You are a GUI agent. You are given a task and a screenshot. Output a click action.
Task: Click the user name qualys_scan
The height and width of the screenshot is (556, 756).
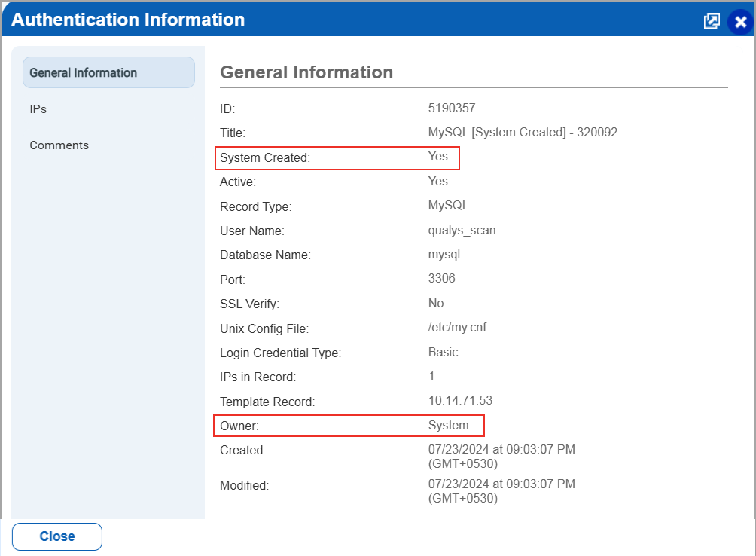(462, 231)
